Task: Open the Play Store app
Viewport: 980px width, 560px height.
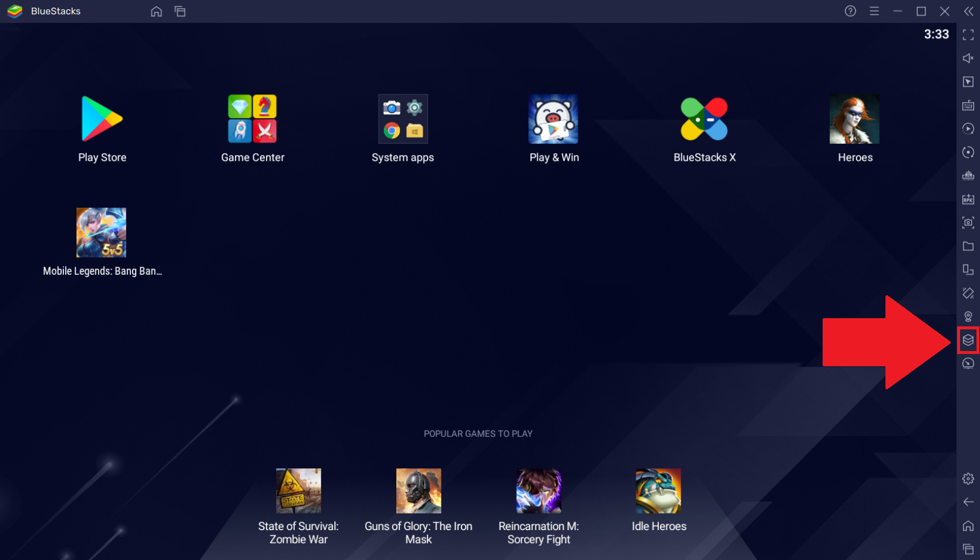Action: 102,119
